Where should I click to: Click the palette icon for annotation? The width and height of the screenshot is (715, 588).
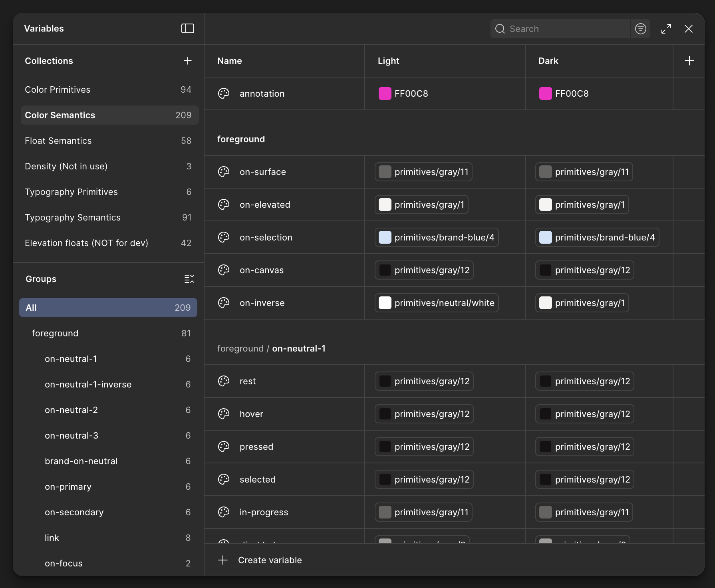[224, 93]
